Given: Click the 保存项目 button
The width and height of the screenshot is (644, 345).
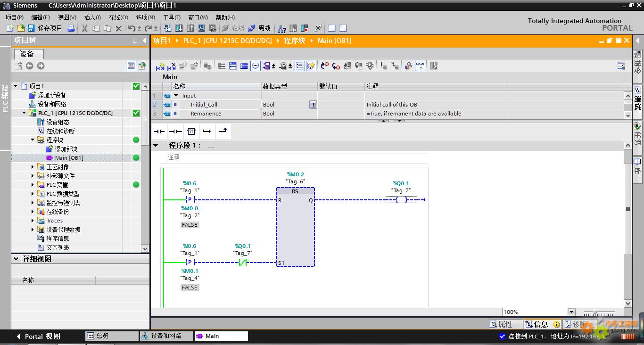Looking at the screenshot, I should (45, 28).
